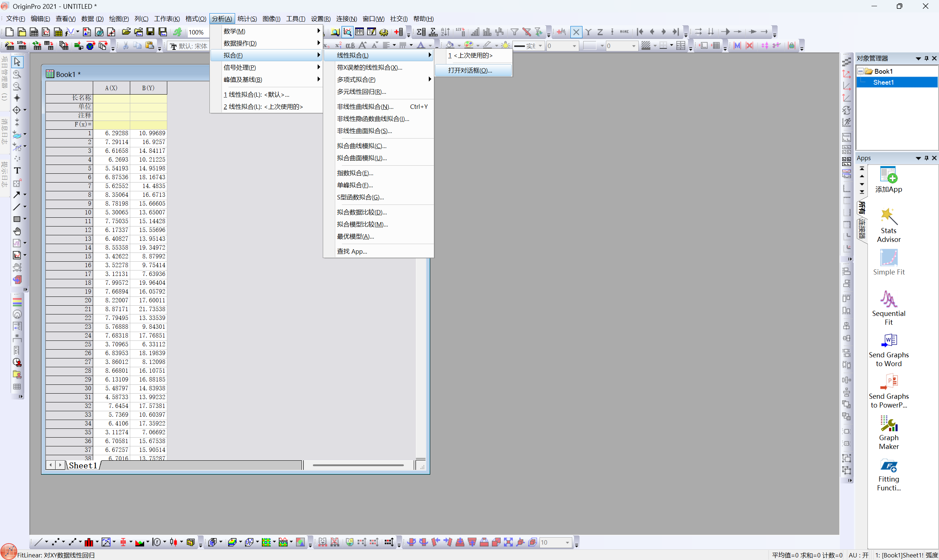Click column B(Y) header
939x560 pixels.
point(149,88)
